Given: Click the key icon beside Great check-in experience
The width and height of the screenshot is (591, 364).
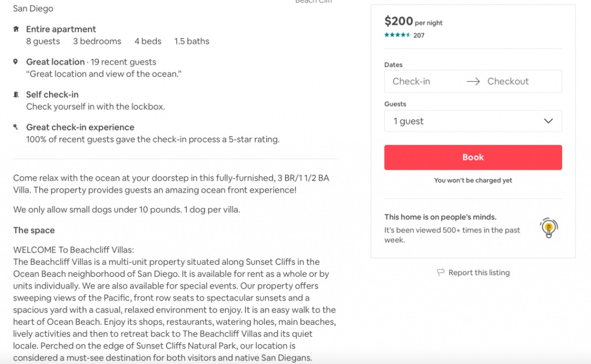Looking at the screenshot, I should click(x=16, y=127).
